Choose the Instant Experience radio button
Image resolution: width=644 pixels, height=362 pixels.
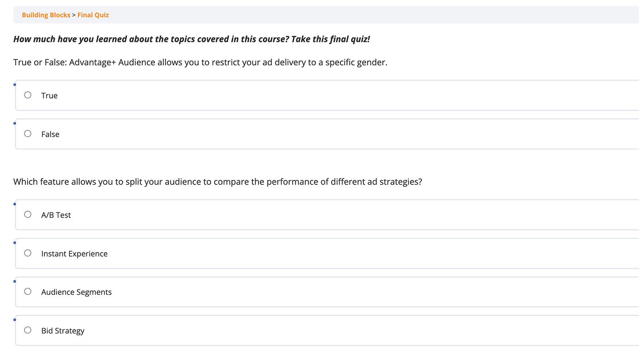click(28, 253)
